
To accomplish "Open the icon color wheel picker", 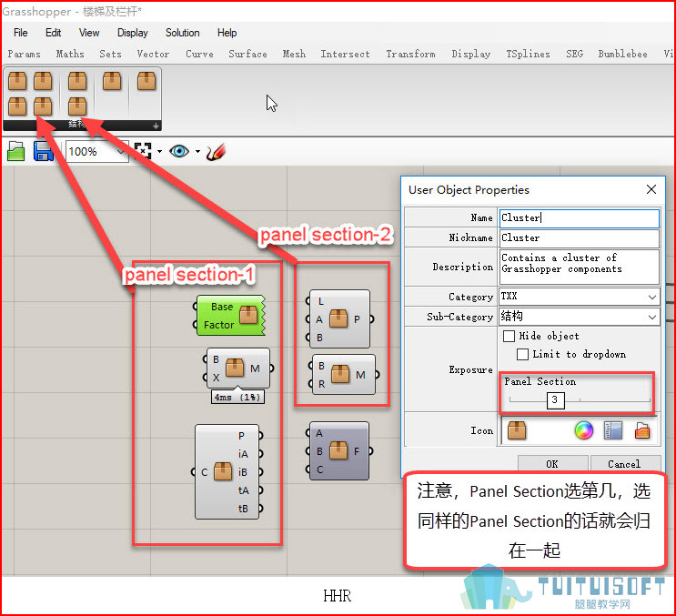I will click(x=584, y=430).
